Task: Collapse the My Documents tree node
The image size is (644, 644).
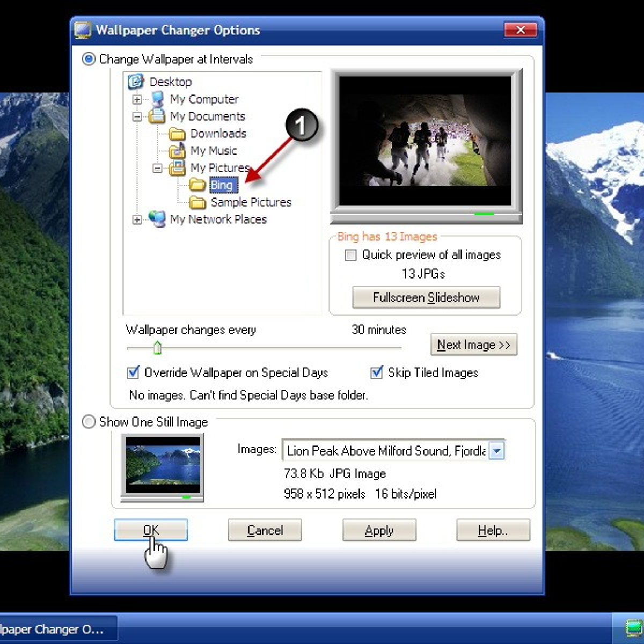Action: (x=137, y=116)
